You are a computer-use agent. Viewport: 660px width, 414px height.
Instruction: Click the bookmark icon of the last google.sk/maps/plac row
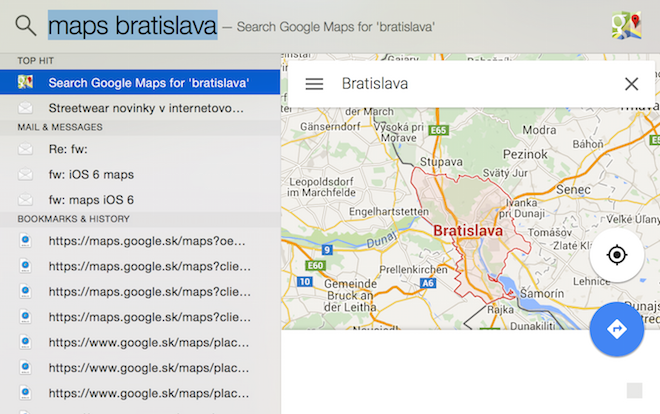pyautogui.click(x=25, y=393)
